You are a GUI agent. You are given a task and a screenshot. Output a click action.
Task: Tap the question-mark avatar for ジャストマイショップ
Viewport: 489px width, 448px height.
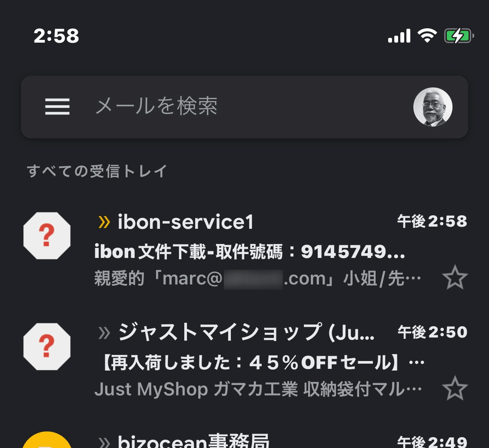click(x=47, y=346)
